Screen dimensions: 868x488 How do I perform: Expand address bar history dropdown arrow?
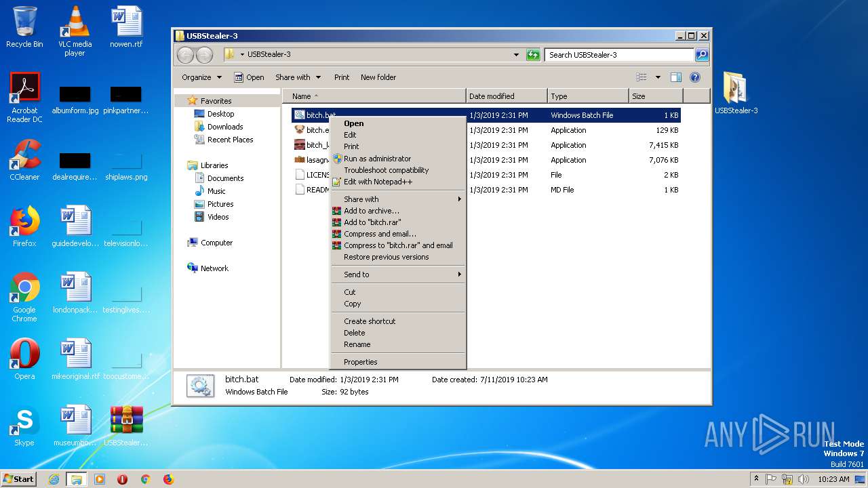[516, 55]
